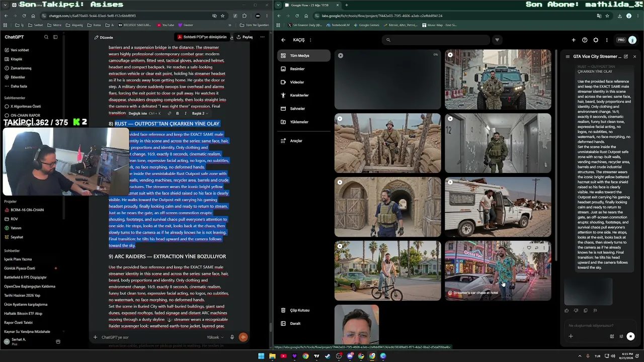Screen dimensions: 644x362
Task: Add new item with Flow top plus icon
Action: [x=574, y=40]
